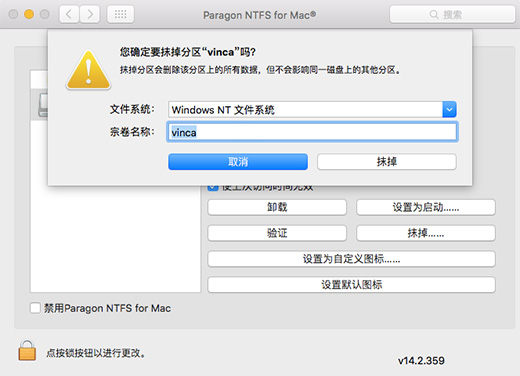Select the disk drive icon in sidebar
The width and height of the screenshot is (520, 376).
tap(43, 105)
